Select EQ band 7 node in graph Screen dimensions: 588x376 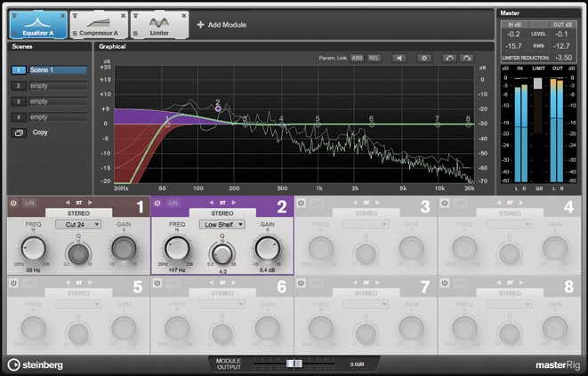pos(438,124)
